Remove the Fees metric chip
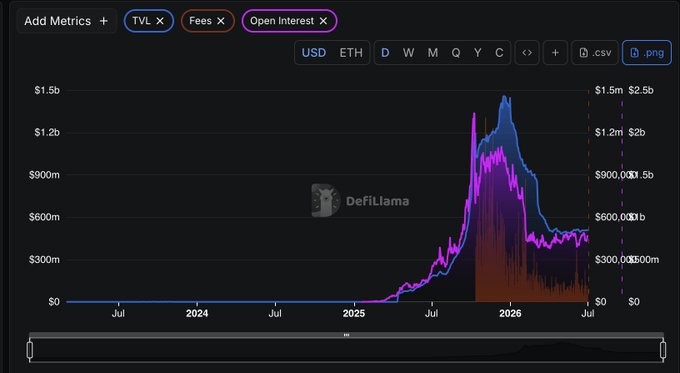This screenshot has width=680, height=373. tap(221, 21)
